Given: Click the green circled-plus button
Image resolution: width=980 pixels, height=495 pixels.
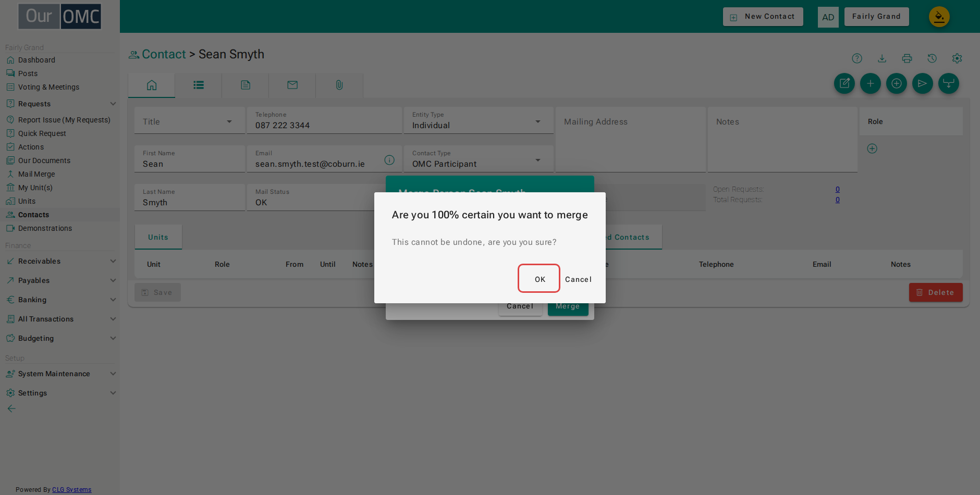Looking at the screenshot, I should pos(897,83).
